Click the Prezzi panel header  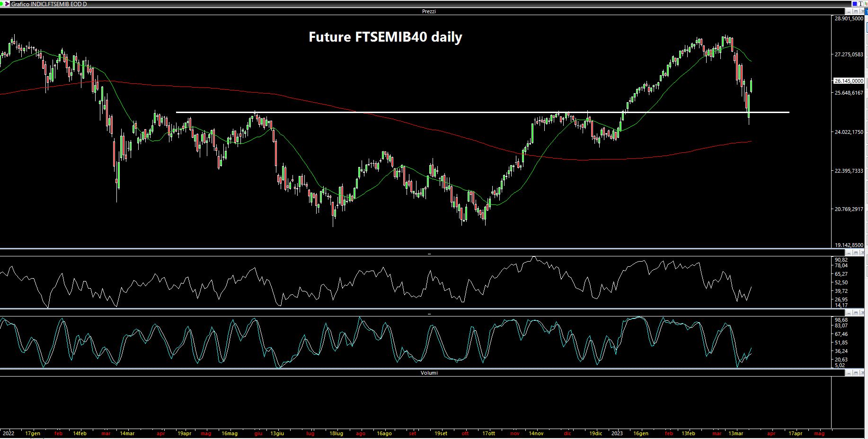429,11
